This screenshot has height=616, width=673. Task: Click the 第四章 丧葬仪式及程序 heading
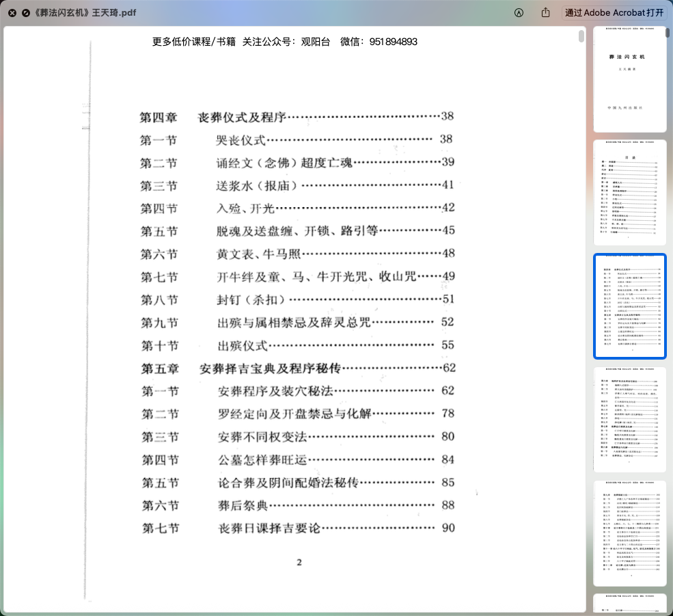tap(212, 117)
